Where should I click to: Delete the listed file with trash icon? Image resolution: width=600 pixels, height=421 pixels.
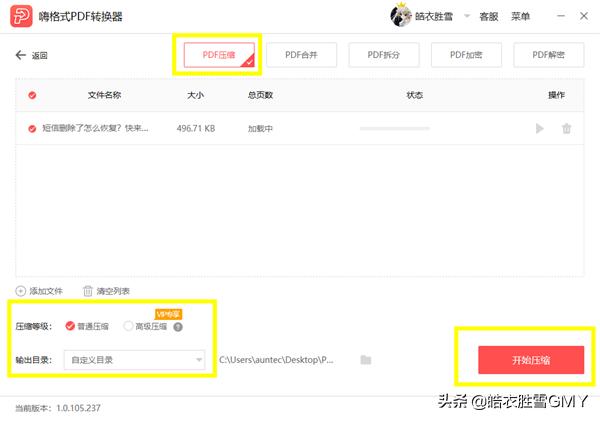566,129
